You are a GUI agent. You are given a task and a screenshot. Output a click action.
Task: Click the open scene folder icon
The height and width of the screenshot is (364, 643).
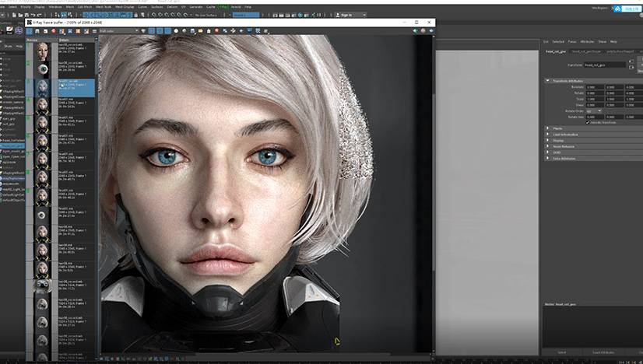[20, 16]
